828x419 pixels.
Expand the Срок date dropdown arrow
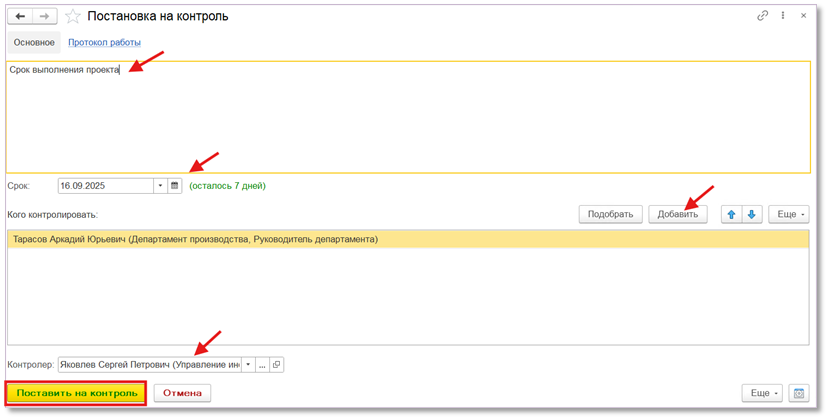159,186
